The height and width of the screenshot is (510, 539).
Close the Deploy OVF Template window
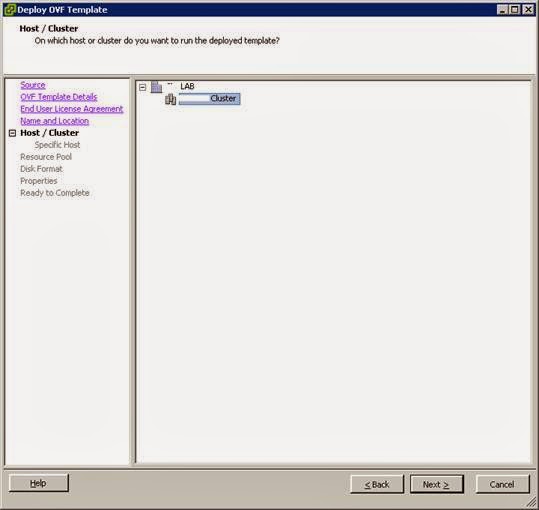point(528,10)
